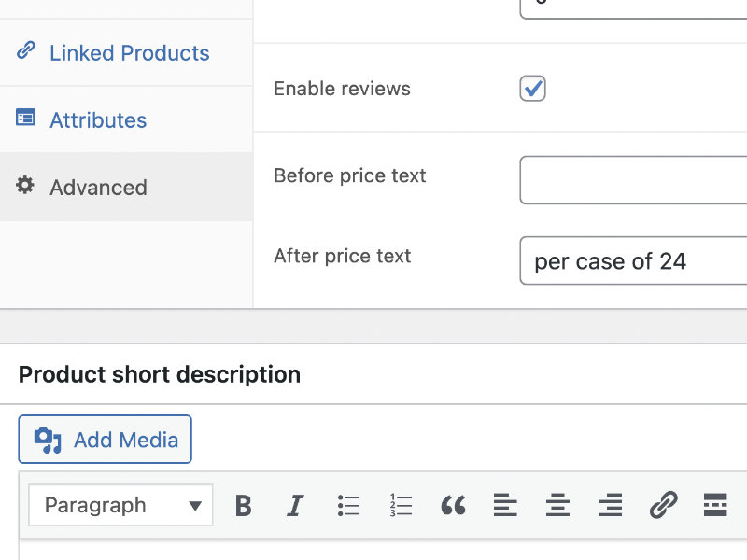This screenshot has height=560, width=747.
Task: Insert the Read More tag
Action: tap(715, 505)
